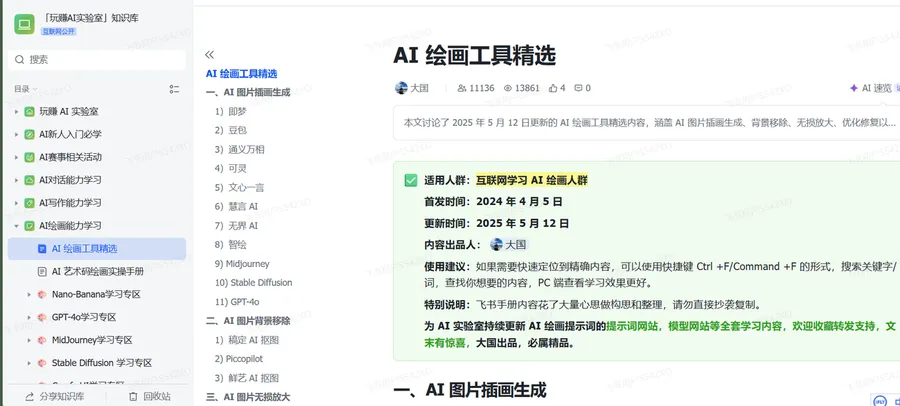Click the AI对话能力学习 green icon

[29, 180]
